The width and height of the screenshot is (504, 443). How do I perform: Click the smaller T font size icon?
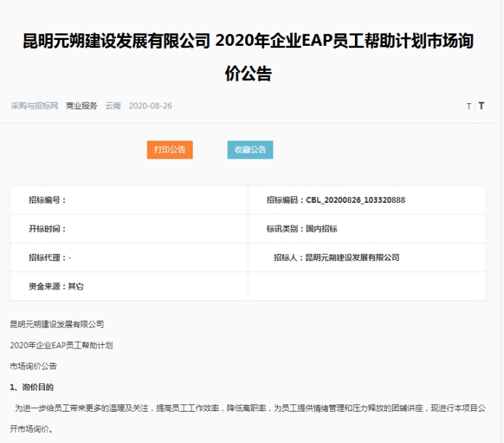pos(468,106)
